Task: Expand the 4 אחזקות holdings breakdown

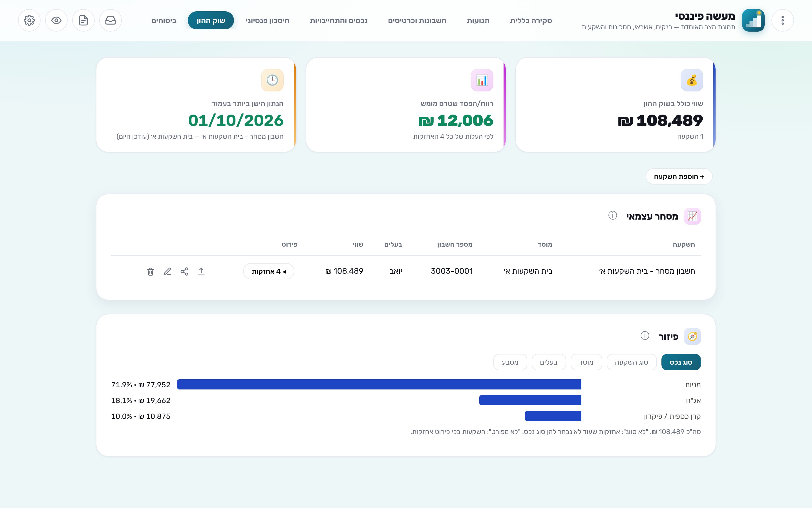Action: [268, 271]
